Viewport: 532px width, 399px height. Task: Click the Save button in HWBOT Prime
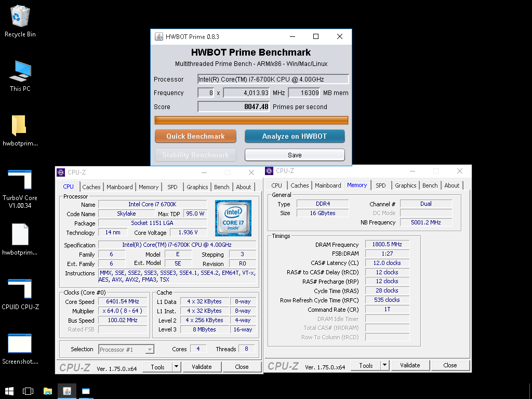[295, 155]
